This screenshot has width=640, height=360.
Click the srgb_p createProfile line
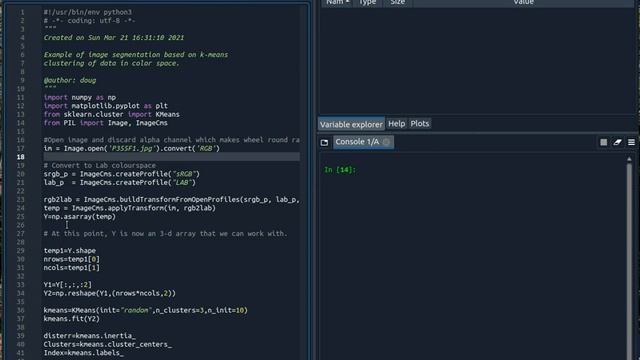point(122,174)
